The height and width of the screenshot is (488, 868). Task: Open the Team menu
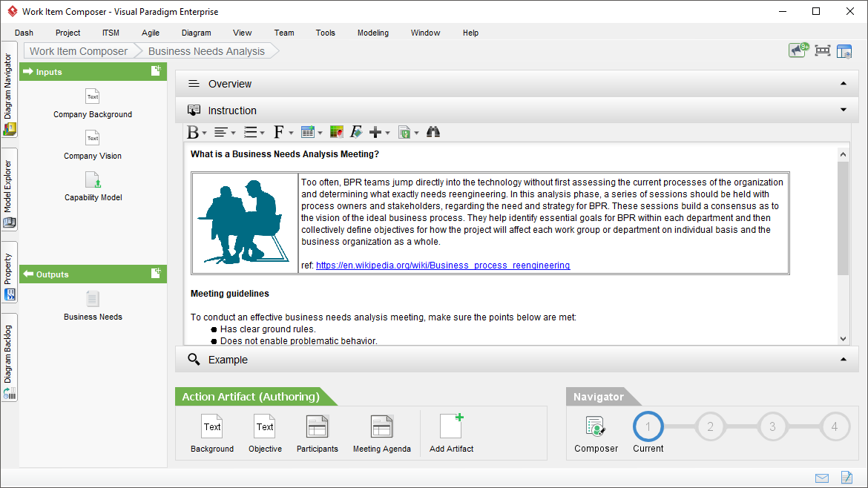284,33
